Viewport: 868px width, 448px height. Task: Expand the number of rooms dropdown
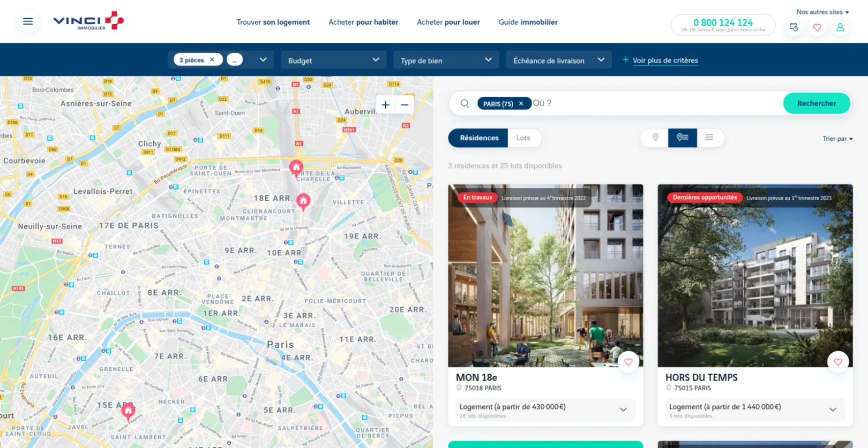(263, 60)
